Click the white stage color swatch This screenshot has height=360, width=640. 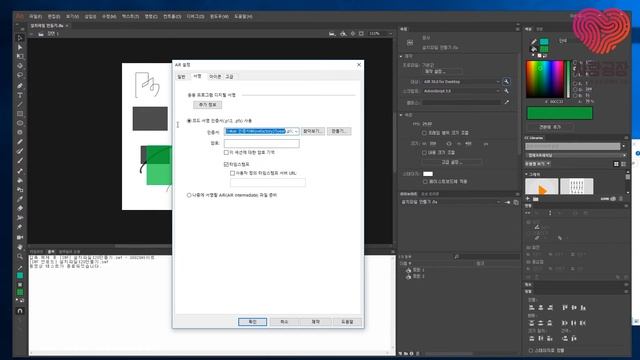click(428, 174)
